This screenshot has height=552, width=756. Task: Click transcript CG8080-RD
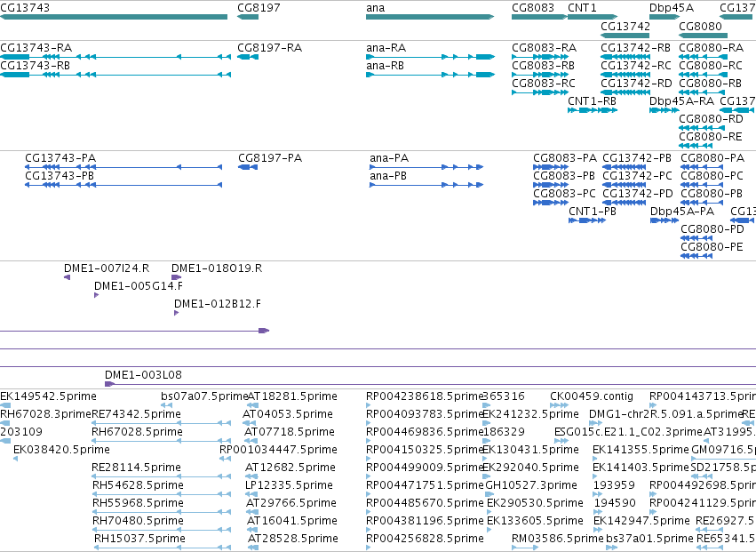pyautogui.click(x=702, y=128)
